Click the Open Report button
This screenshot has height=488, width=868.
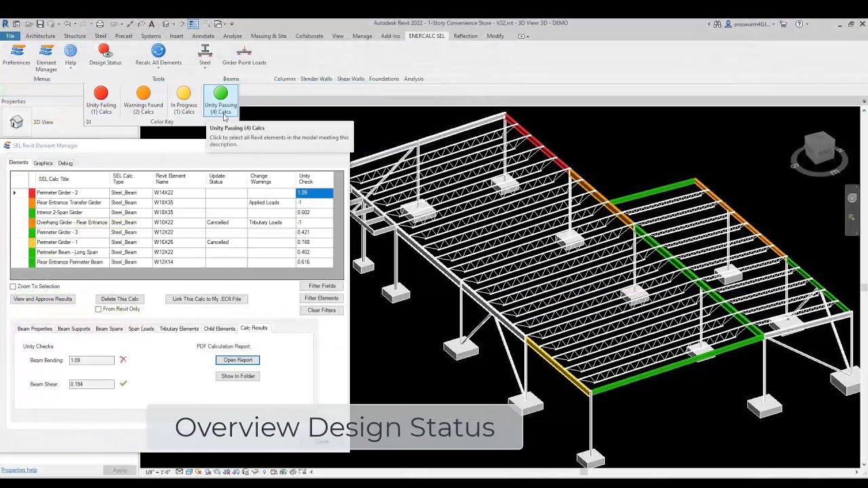coord(238,360)
